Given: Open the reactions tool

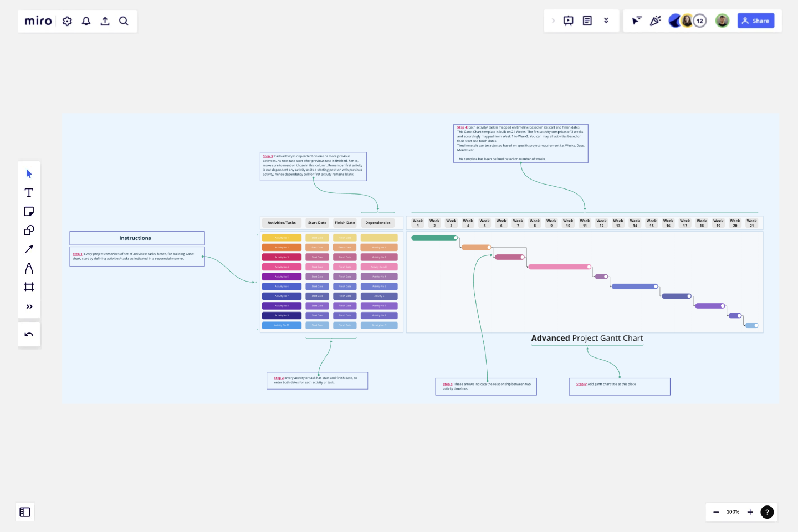Looking at the screenshot, I should pyautogui.click(x=655, y=21).
